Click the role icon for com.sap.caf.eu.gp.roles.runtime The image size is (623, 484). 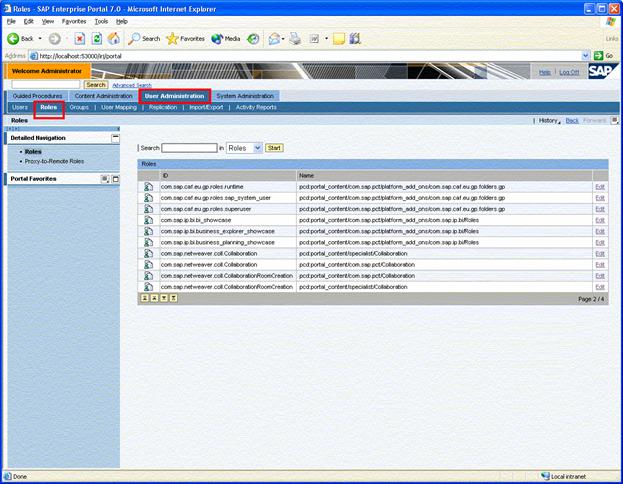tap(148, 187)
